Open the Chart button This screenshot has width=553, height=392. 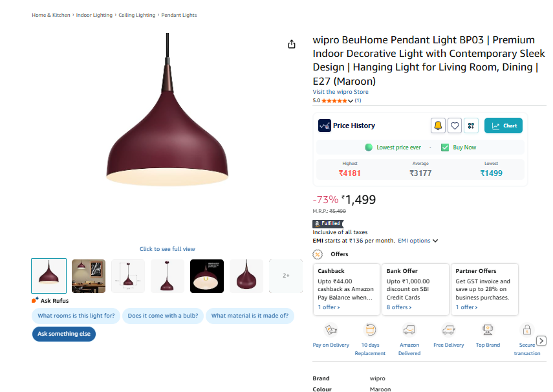(503, 125)
